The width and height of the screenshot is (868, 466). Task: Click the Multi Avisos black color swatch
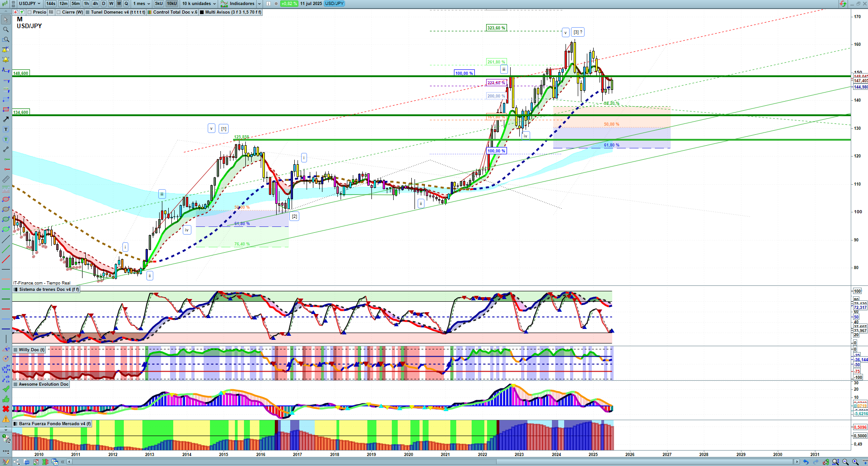point(202,12)
